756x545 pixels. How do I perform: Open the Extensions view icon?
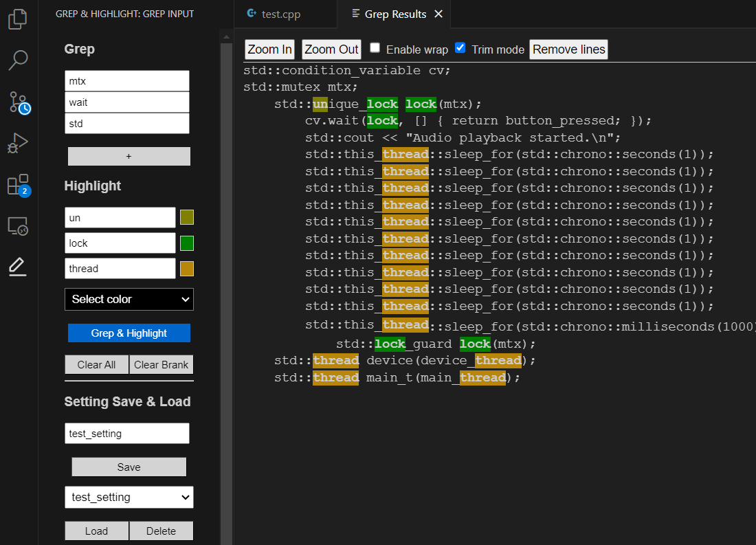[19, 186]
